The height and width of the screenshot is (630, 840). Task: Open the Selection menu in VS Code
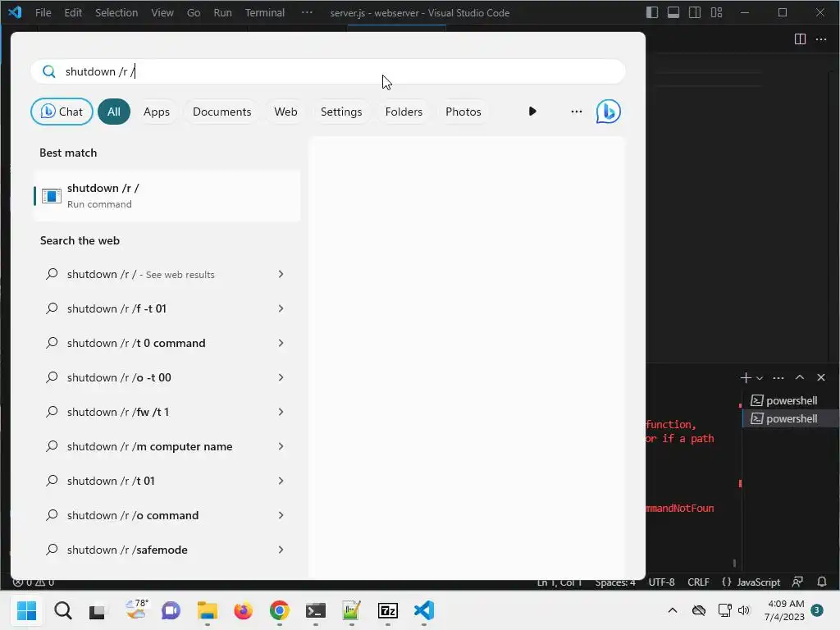click(116, 12)
